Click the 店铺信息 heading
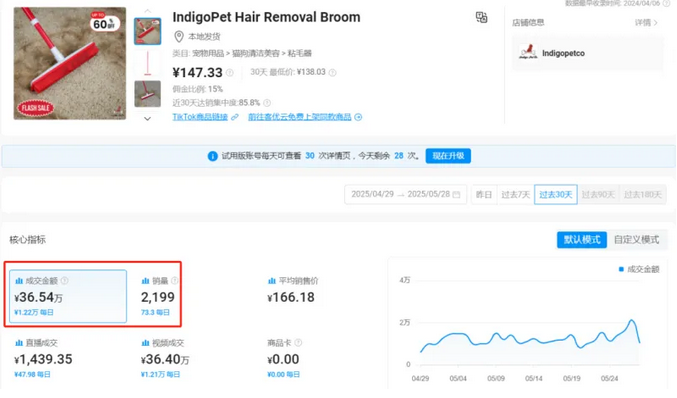 (x=528, y=23)
